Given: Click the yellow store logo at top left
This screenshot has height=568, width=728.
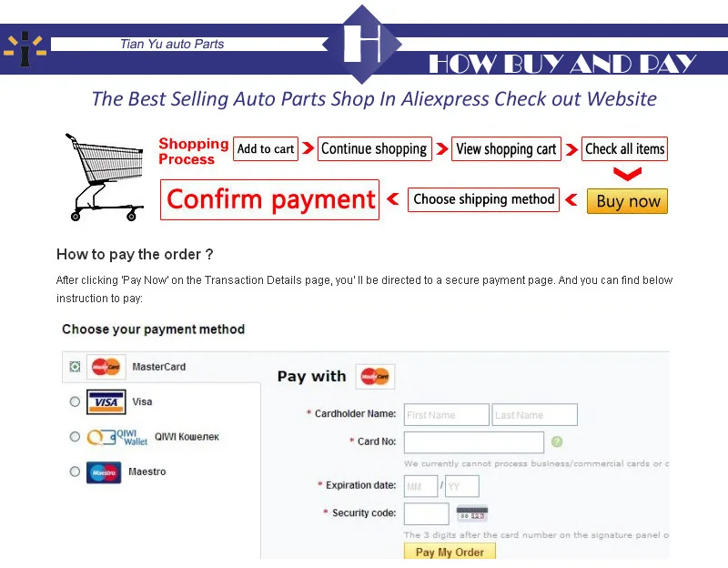Looking at the screenshot, I should (x=25, y=48).
